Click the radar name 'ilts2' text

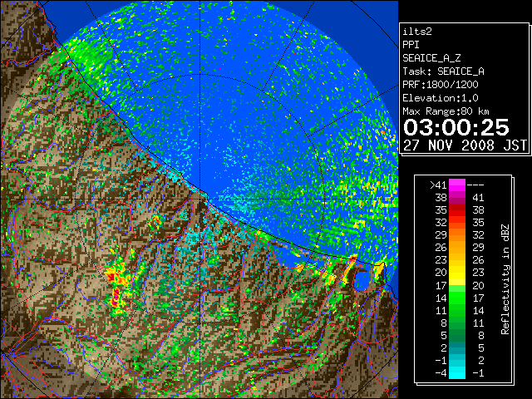pyautogui.click(x=417, y=32)
